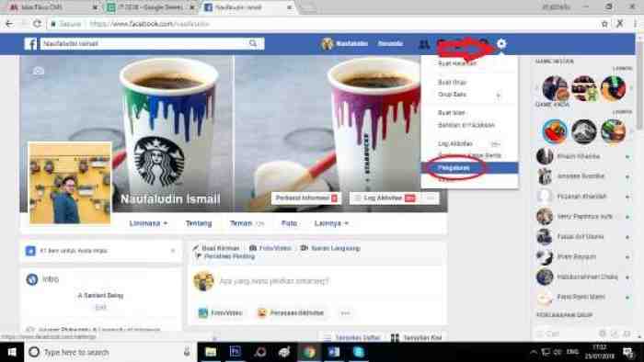Viewport: 644px width, 362px height.
Task: Click the search magnifier icon
Action: (x=253, y=43)
